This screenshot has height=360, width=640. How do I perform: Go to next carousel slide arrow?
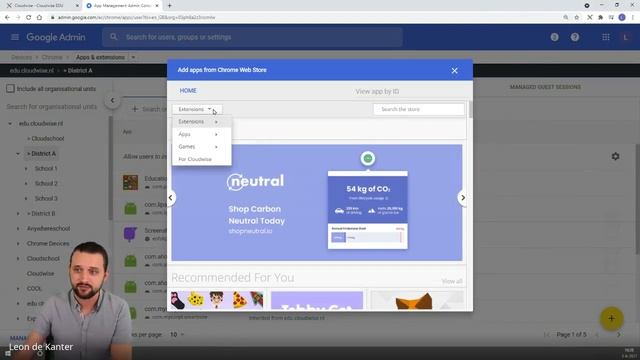click(462, 198)
